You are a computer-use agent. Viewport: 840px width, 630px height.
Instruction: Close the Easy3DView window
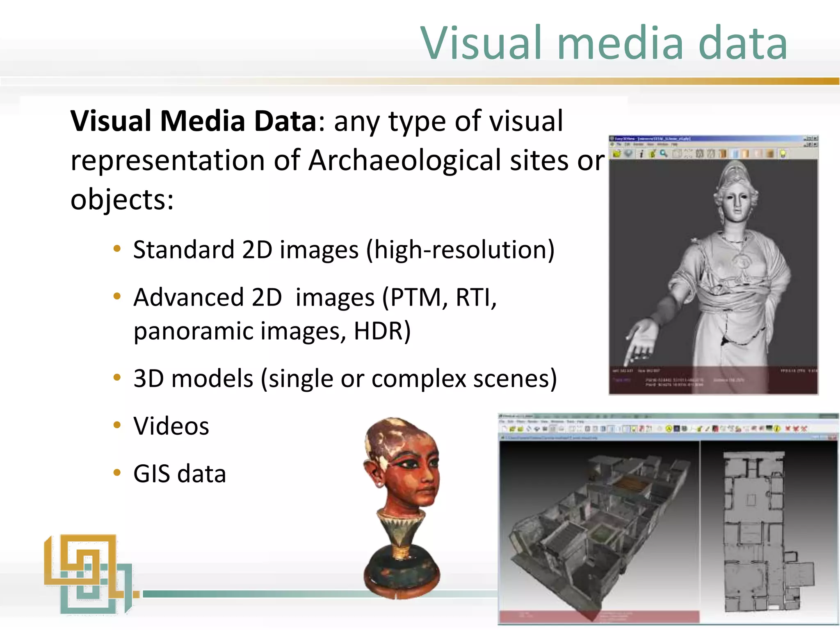coord(815,139)
